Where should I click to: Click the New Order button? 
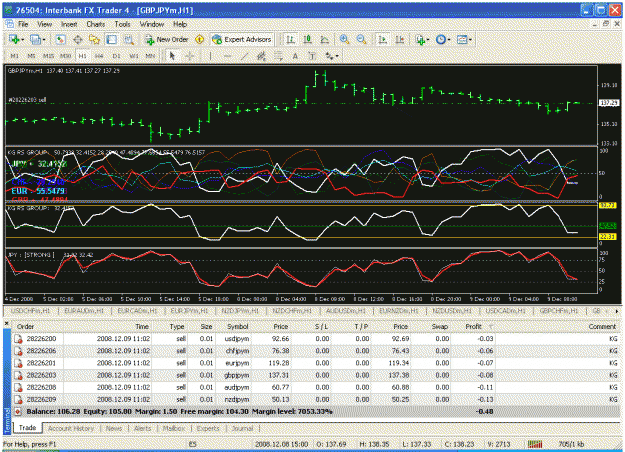coord(167,39)
